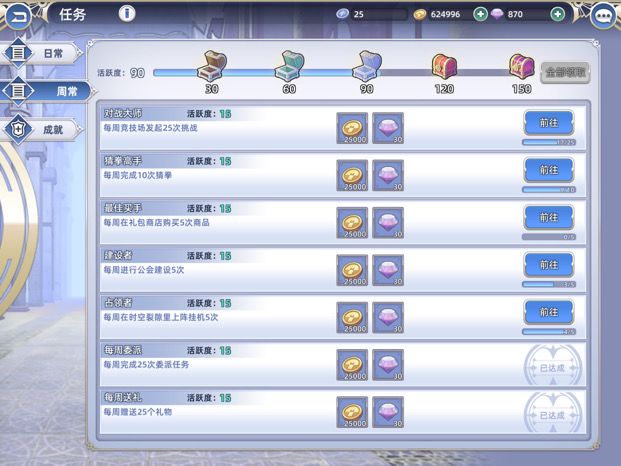
Task: Click gold coin reward in 最佳买手 row
Action: point(352,223)
